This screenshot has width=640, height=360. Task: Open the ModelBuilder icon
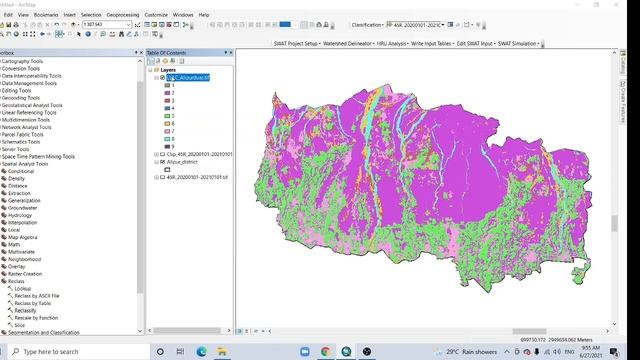186,25
